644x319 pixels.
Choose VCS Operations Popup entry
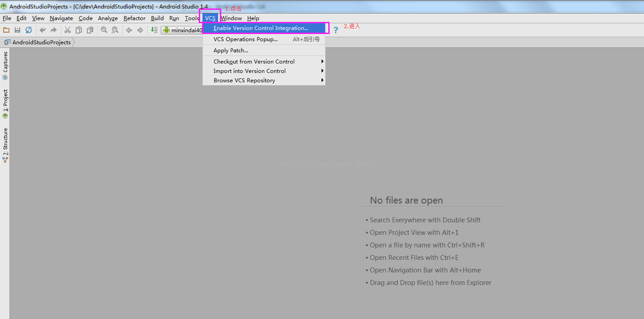pyautogui.click(x=264, y=39)
